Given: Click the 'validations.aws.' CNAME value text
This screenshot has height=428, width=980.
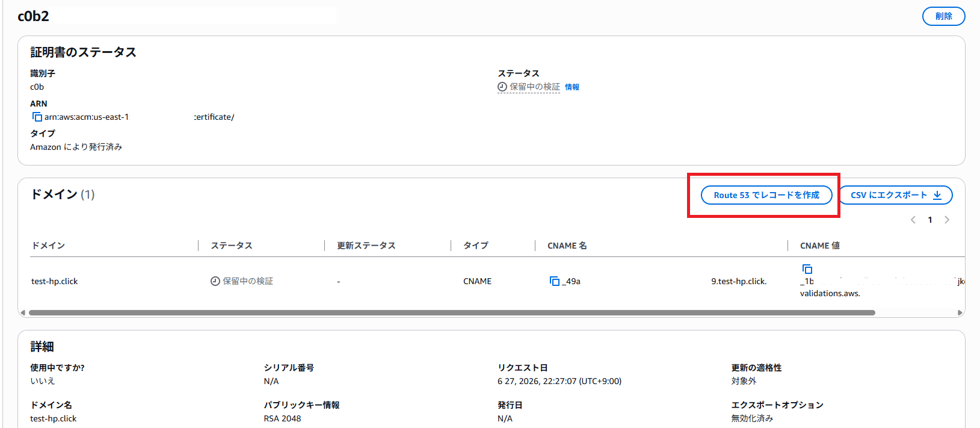Looking at the screenshot, I should [x=830, y=293].
